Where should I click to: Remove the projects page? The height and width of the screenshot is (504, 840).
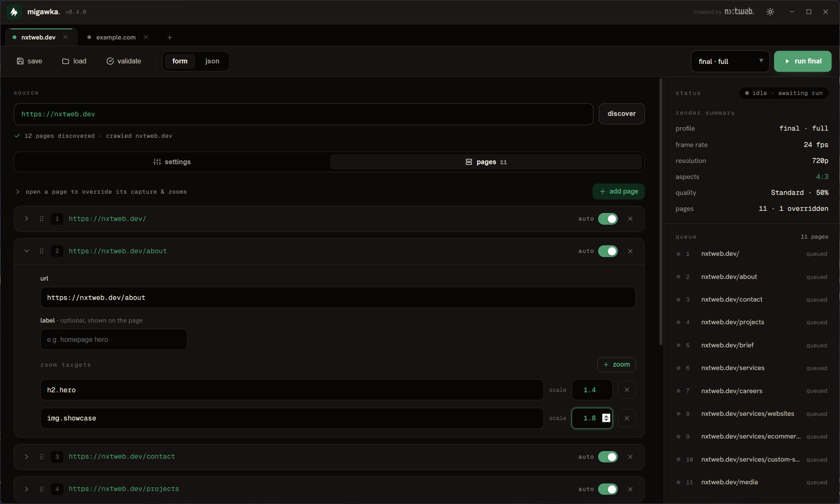click(x=630, y=489)
